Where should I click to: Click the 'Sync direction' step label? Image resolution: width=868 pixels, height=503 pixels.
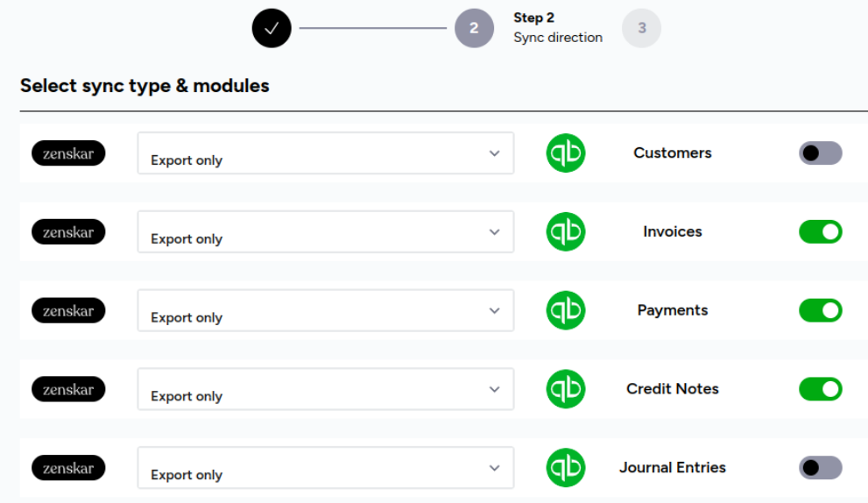click(x=558, y=38)
